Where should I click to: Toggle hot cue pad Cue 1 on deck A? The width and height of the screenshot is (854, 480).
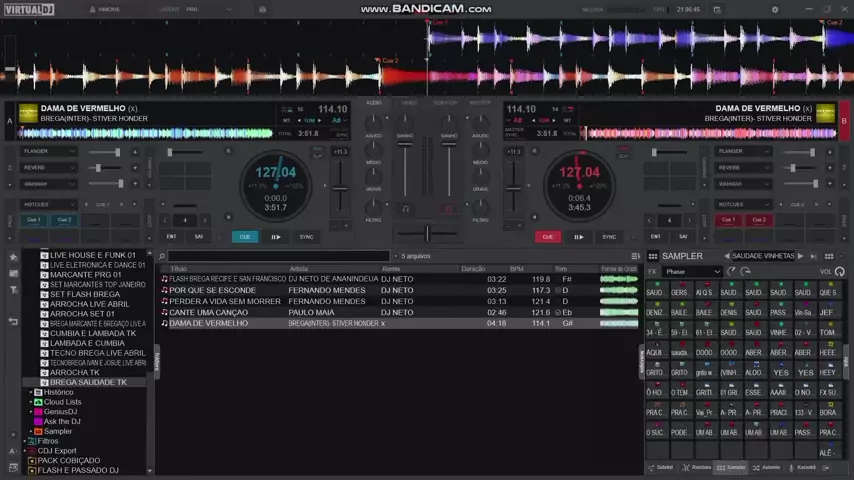[33, 220]
